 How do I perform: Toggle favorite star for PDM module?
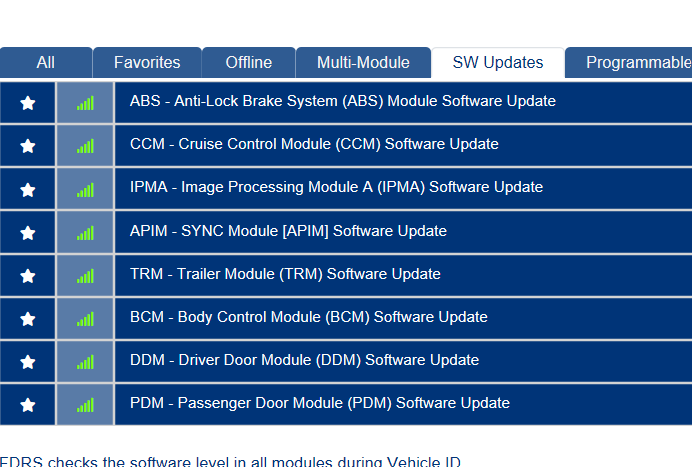point(28,404)
